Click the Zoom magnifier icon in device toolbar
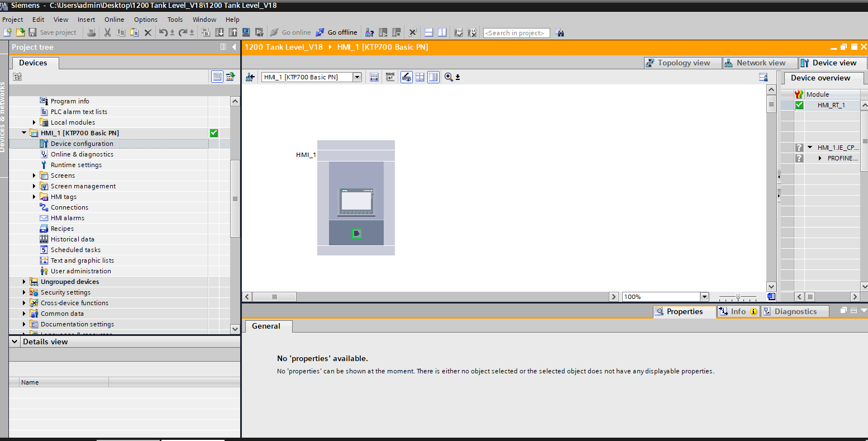The image size is (868, 441). [449, 77]
